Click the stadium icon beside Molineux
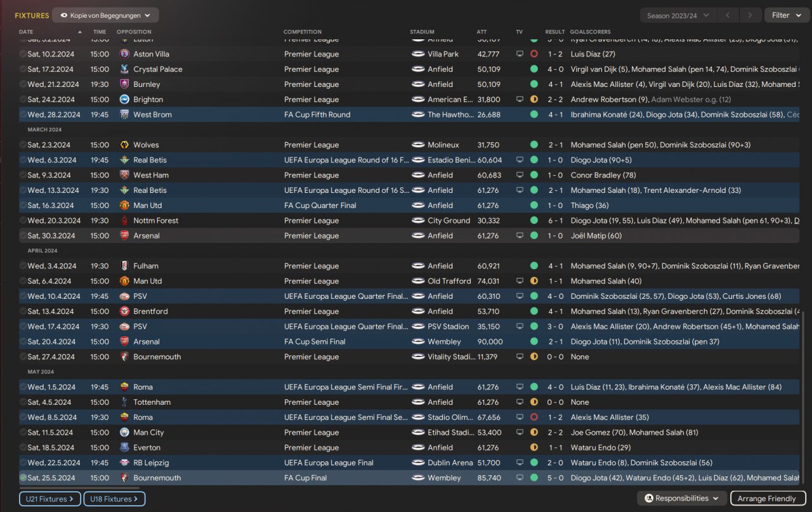The image size is (812, 512). [418, 145]
